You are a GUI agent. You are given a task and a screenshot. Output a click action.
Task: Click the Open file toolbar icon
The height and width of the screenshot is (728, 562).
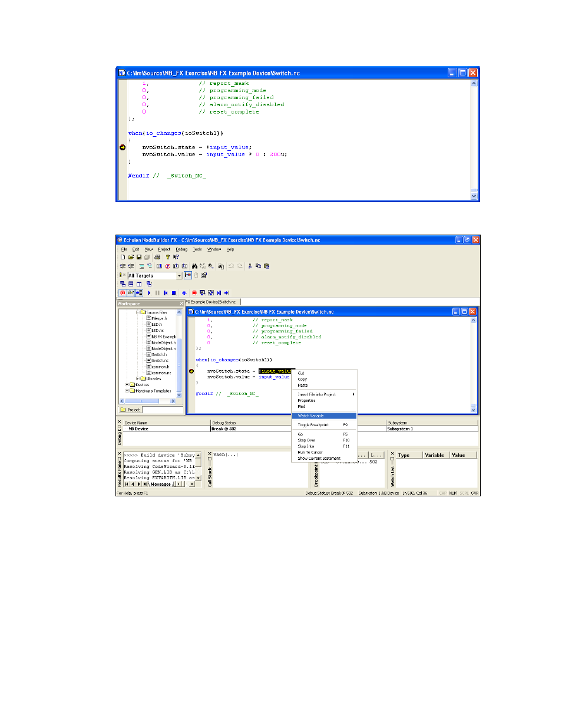point(131,257)
